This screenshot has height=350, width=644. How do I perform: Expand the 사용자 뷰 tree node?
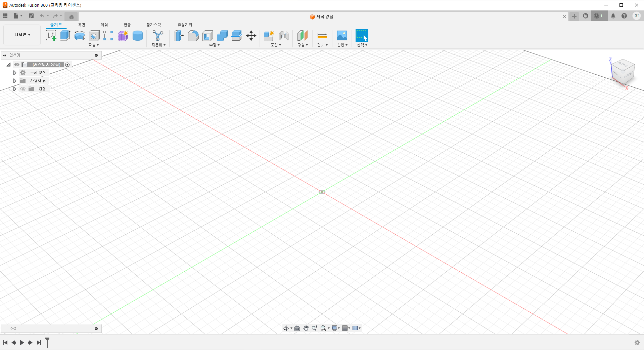click(14, 81)
